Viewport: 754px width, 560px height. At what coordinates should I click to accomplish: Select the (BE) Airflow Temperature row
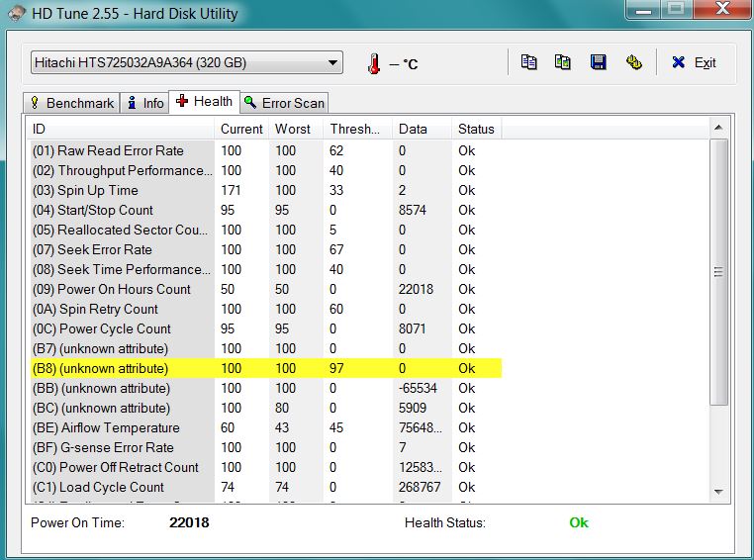point(266,427)
